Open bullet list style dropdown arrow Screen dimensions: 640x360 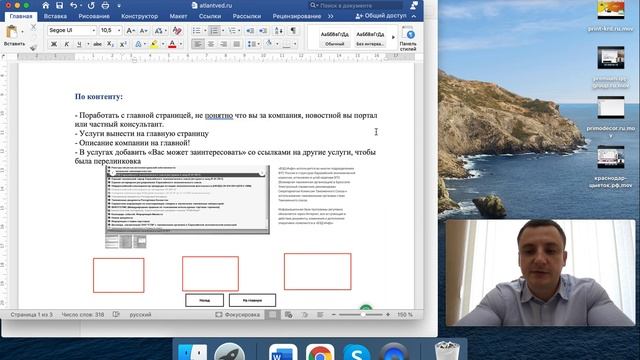point(205,31)
